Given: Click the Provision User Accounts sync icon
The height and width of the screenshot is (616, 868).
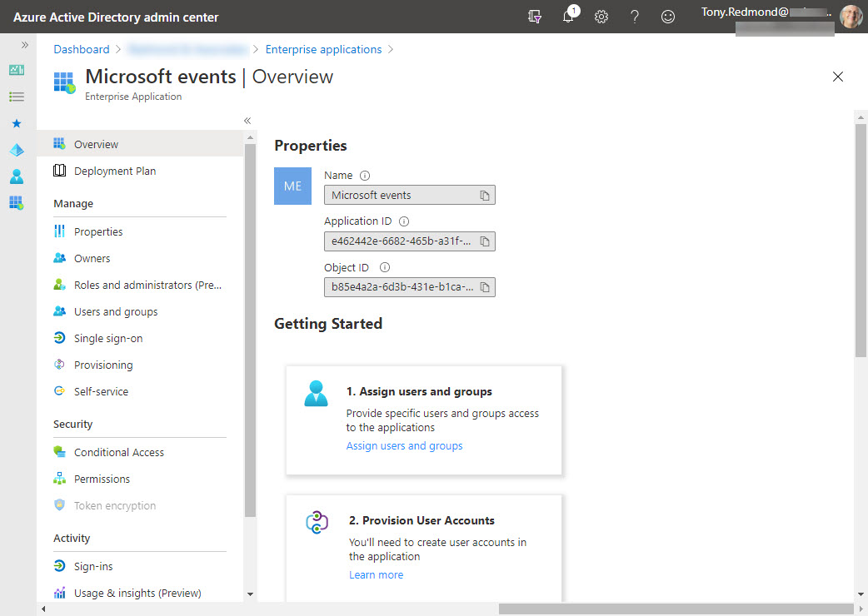Looking at the screenshot, I should (317, 522).
